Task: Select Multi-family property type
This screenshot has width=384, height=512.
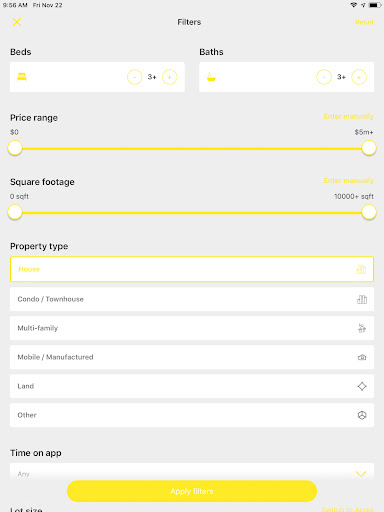Action: tap(192, 328)
